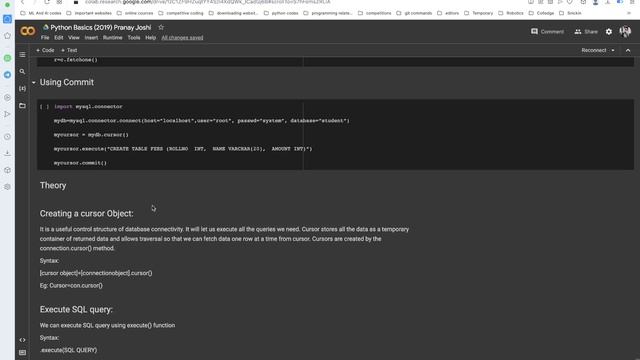Screen dimensions: 640x360
Task: Click the blue Telegram-like sidebar icon
Action: 7,75
